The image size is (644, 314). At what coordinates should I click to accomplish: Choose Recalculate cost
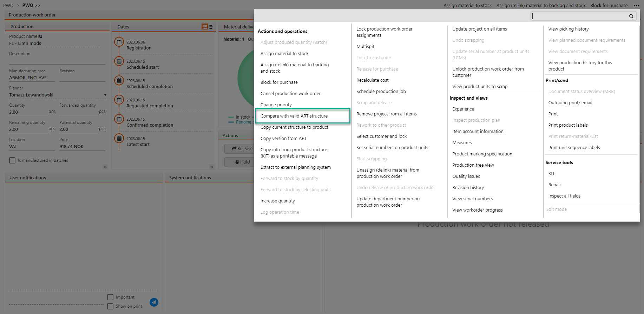[x=373, y=80]
